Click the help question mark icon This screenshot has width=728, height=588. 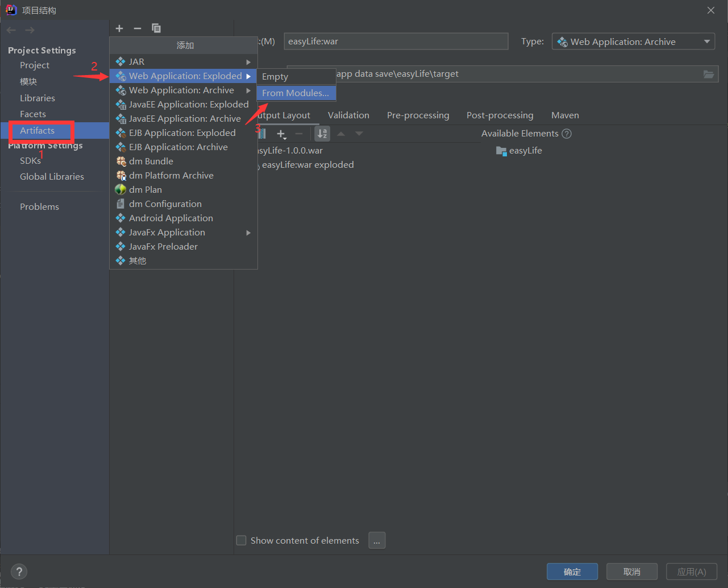(19, 572)
